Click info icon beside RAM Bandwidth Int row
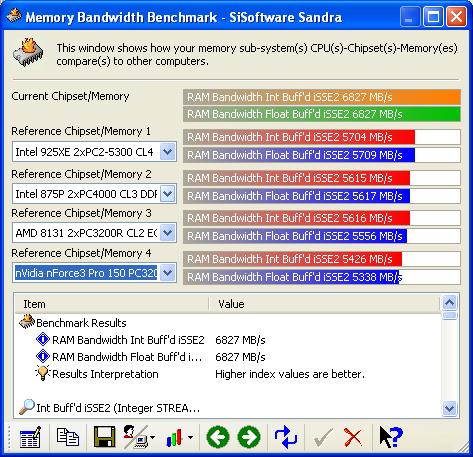The image size is (473, 457). pyautogui.click(x=43, y=339)
